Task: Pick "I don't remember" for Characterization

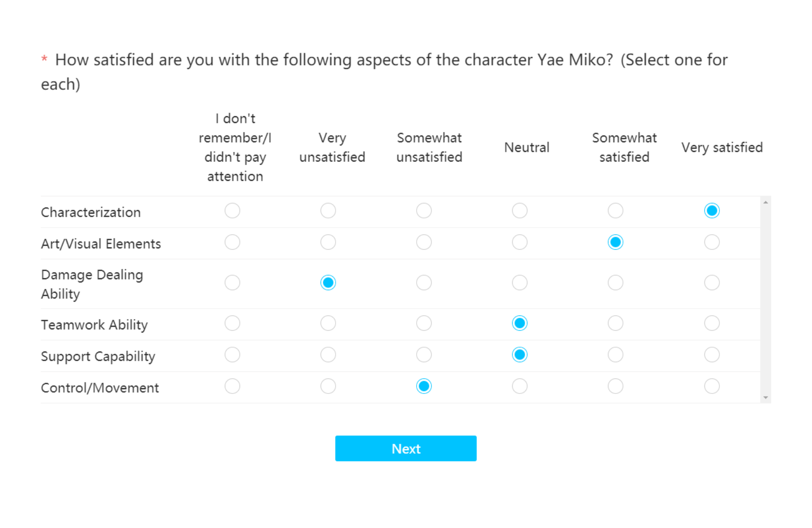Action: point(232,211)
